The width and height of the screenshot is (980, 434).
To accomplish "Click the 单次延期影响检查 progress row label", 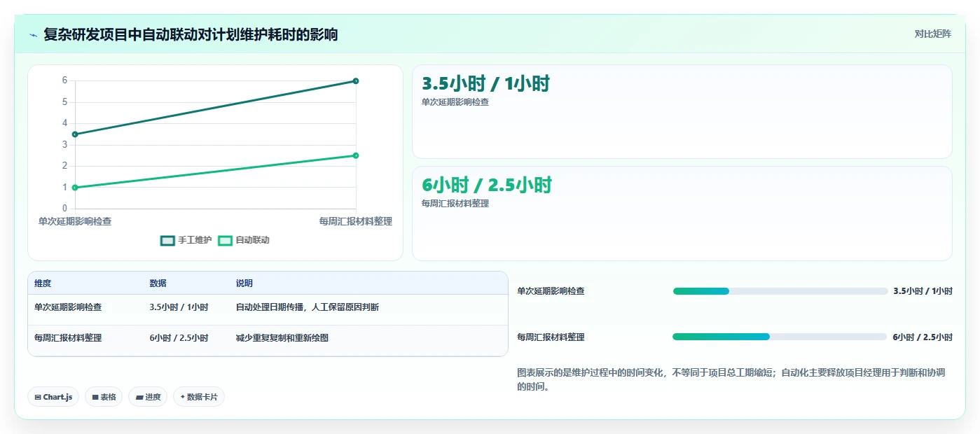I will tap(551, 291).
